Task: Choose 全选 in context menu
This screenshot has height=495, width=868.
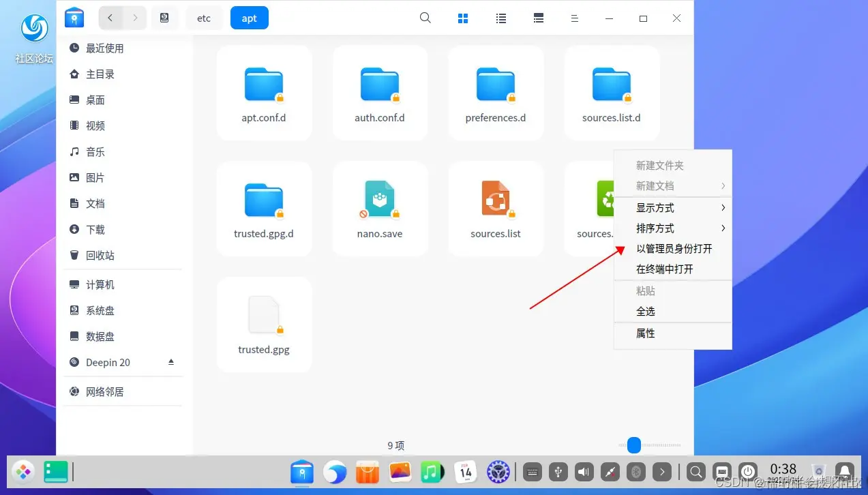Action: click(673, 312)
